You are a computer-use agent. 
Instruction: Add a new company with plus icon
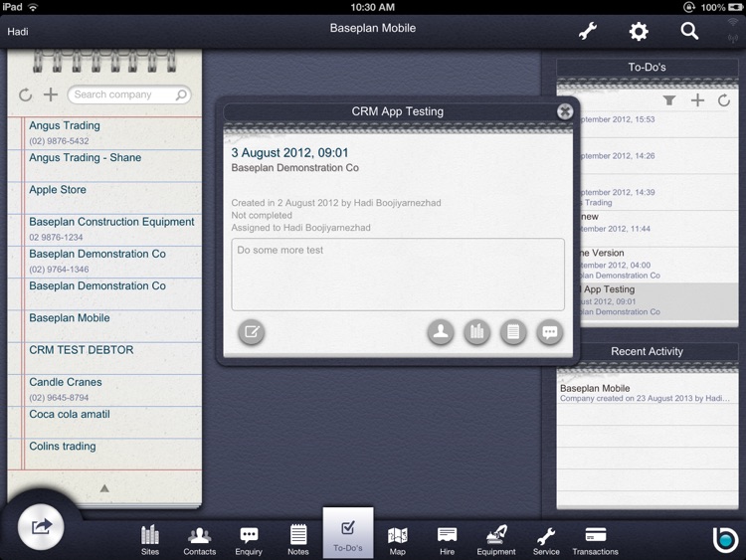coord(51,94)
